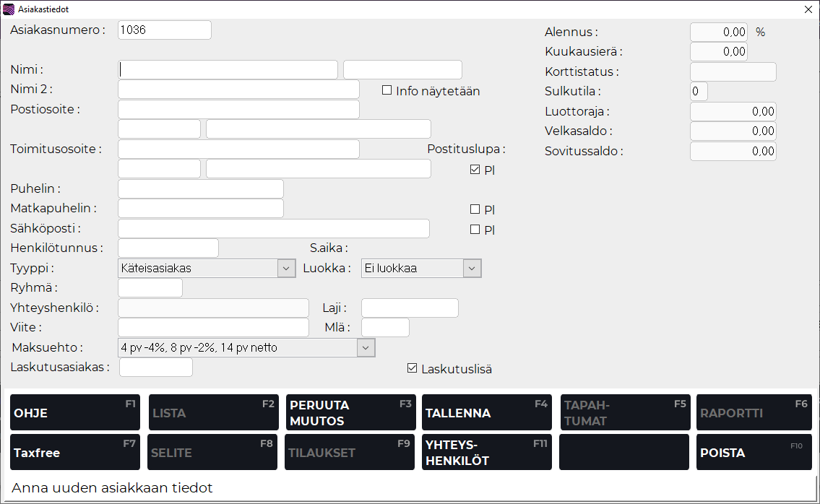Enable the Info näytetään checkbox
820x504 pixels.
click(x=388, y=90)
